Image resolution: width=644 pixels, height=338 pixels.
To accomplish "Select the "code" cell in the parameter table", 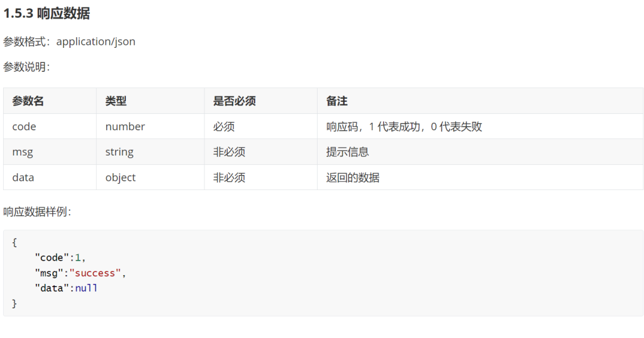I will [x=24, y=127].
